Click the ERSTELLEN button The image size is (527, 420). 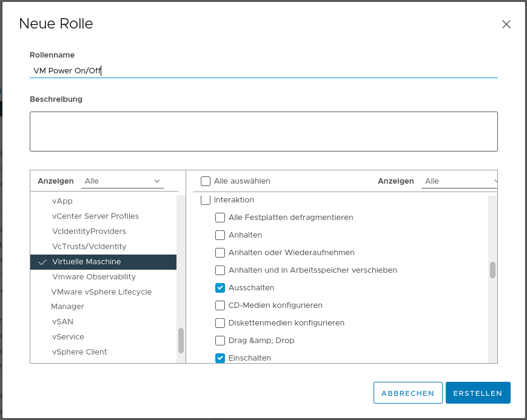pyautogui.click(x=477, y=393)
